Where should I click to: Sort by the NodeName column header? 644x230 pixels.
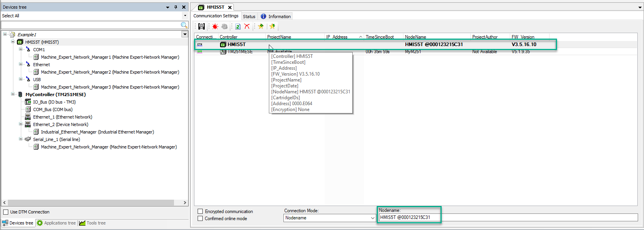point(437,37)
